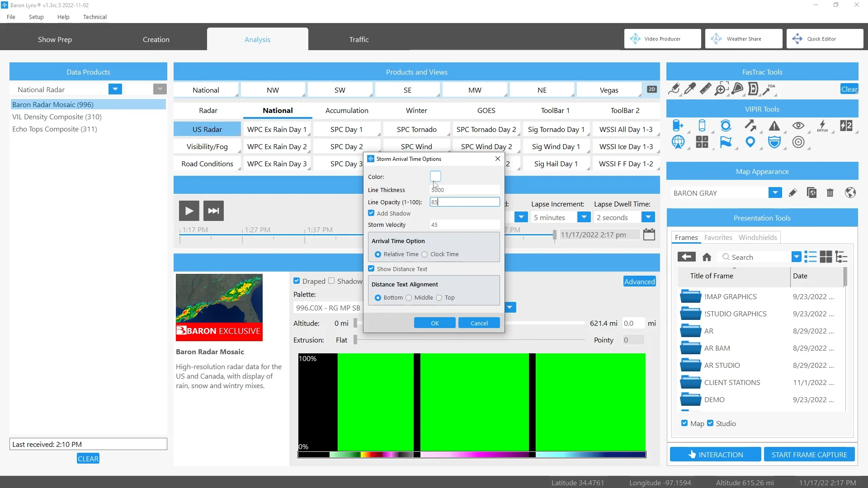This screenshot has height=488, width=868.
Task: Confirm Storm Arrival options with OK
Action: click(x=435, y=323)
